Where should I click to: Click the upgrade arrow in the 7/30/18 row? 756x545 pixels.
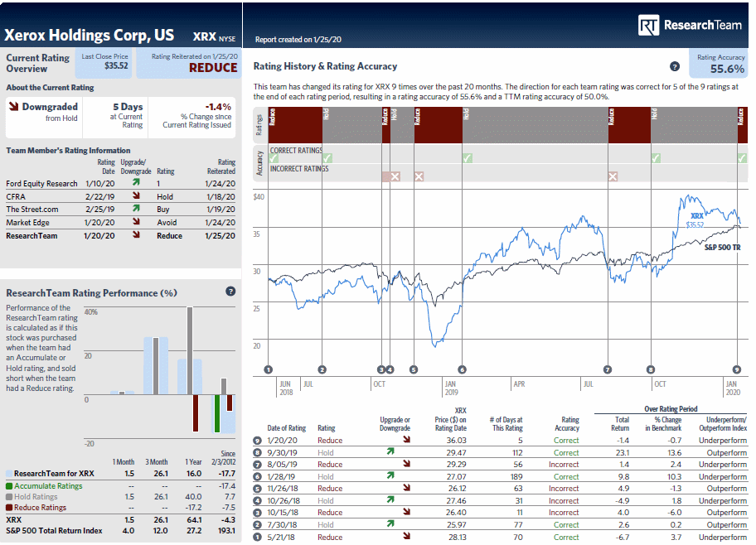pyautogui.click(x=390, y=523)
